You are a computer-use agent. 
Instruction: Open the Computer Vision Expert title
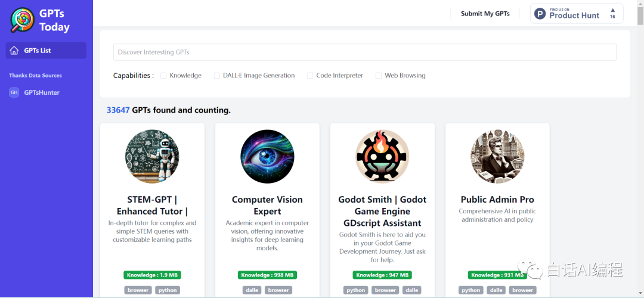(267, 206)
